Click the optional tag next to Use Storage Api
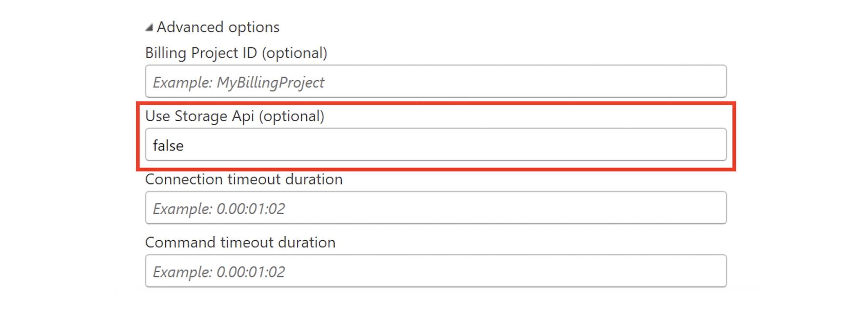 [x=292, y=116]
